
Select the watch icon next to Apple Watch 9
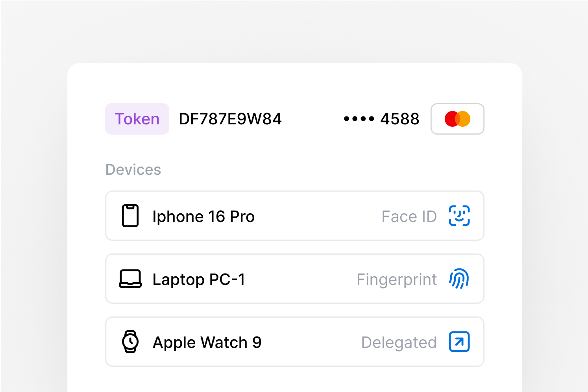(130, 342)
